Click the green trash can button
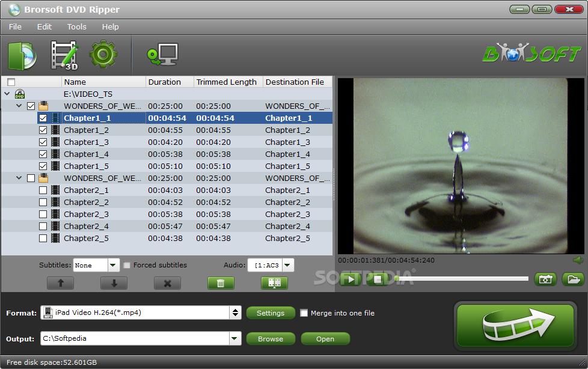 [x=221, y=283]
